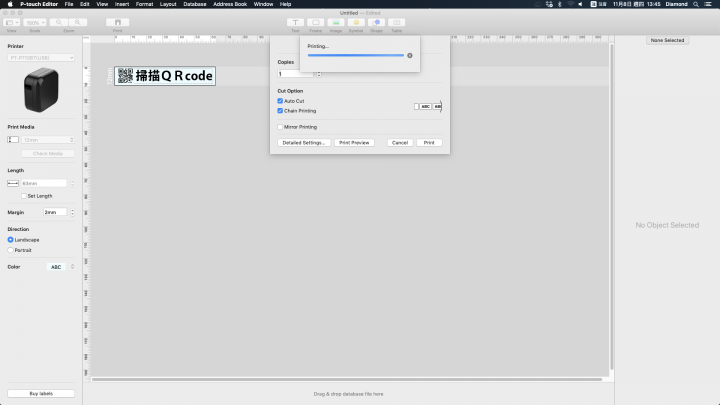720x405 pixels.
Task: Open Notification Center icon in menu bar
Action: pyautogui.click(x=708, y=4)
